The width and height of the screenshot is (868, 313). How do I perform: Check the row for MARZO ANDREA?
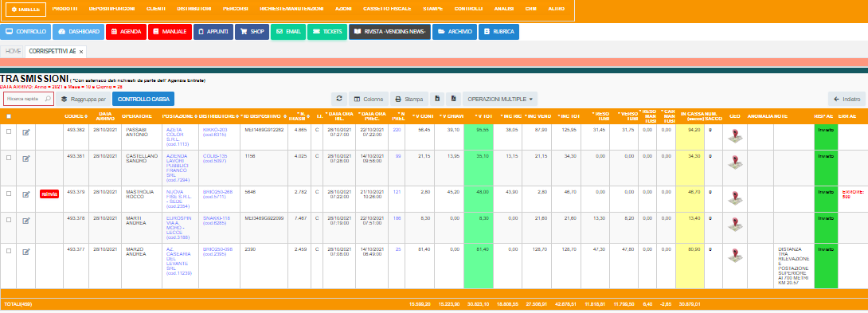(8, 251)
